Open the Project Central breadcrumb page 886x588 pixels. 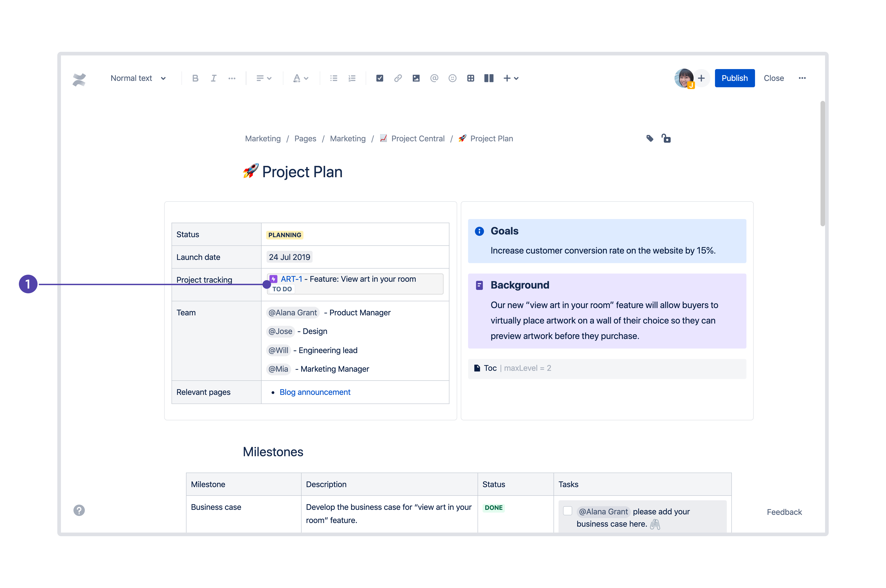418,138
